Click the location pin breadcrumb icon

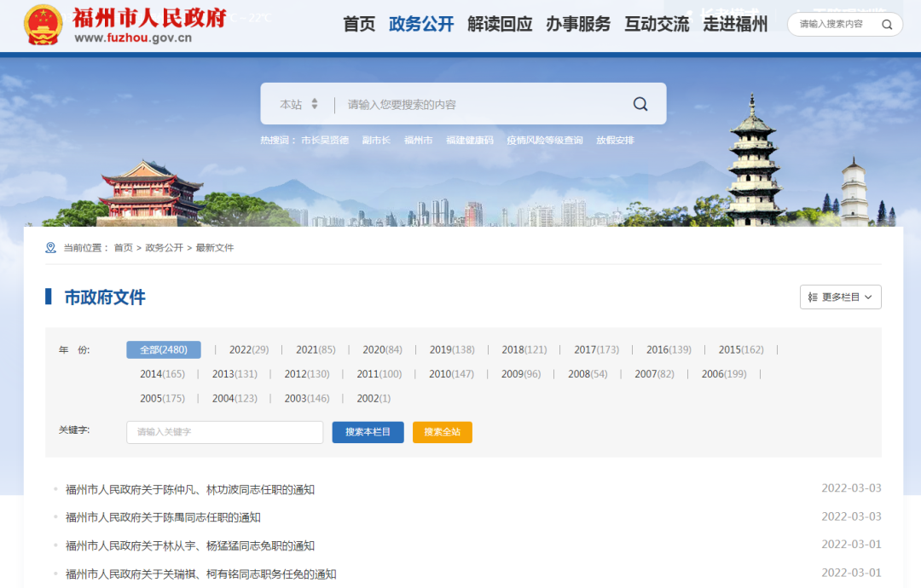click(51, 248)
